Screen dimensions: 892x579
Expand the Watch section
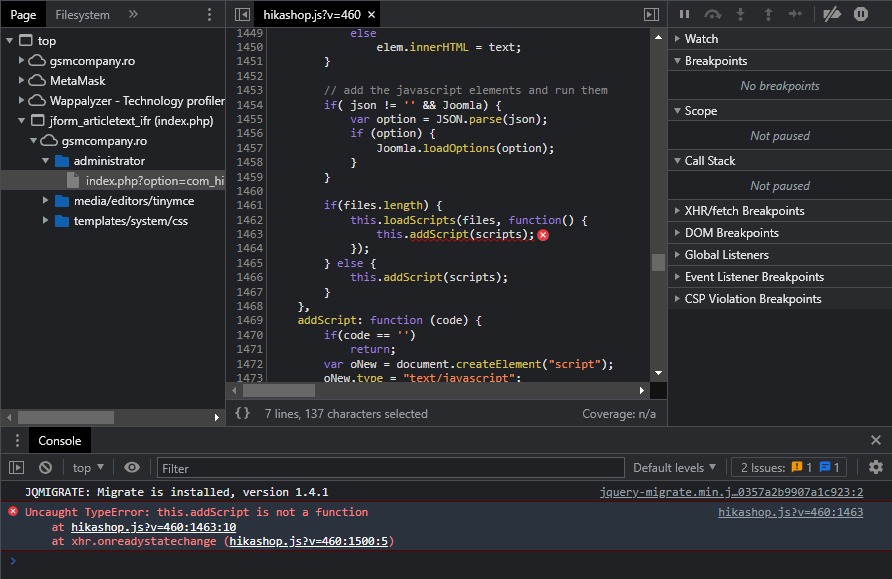tap(701, 39)
